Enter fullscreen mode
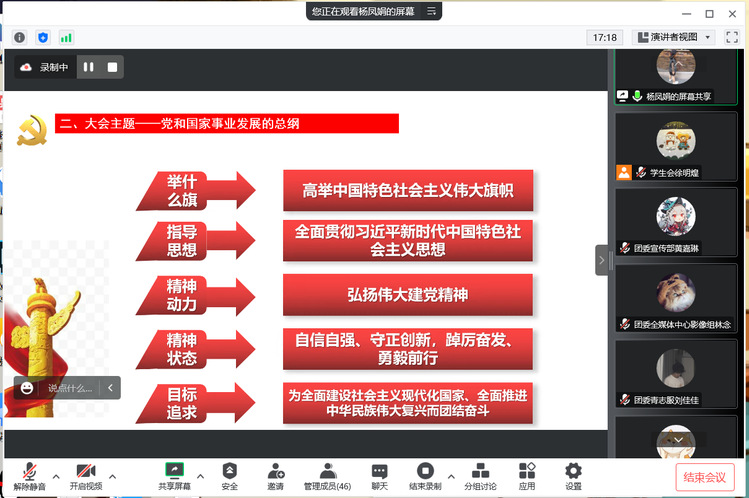The height and width of the screenshot is (498, 749). click(732, 37)
